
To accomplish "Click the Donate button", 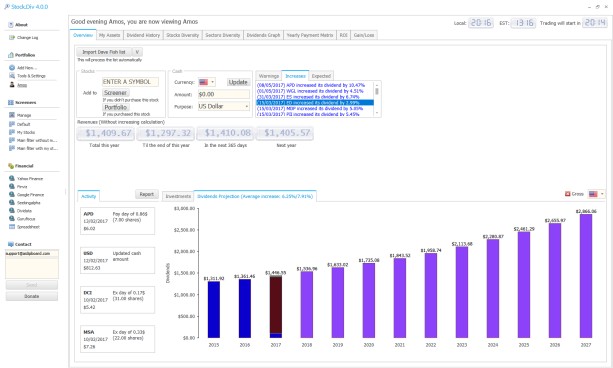I will pos(32,296).
